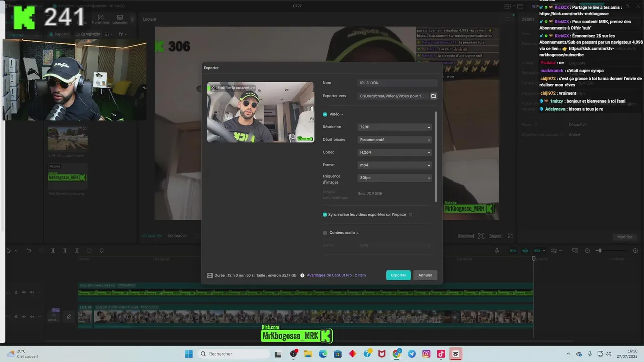Screen dimensions: 644x362
Task: Click the timeline playhead marker
Action: click(x=534, y=259)
